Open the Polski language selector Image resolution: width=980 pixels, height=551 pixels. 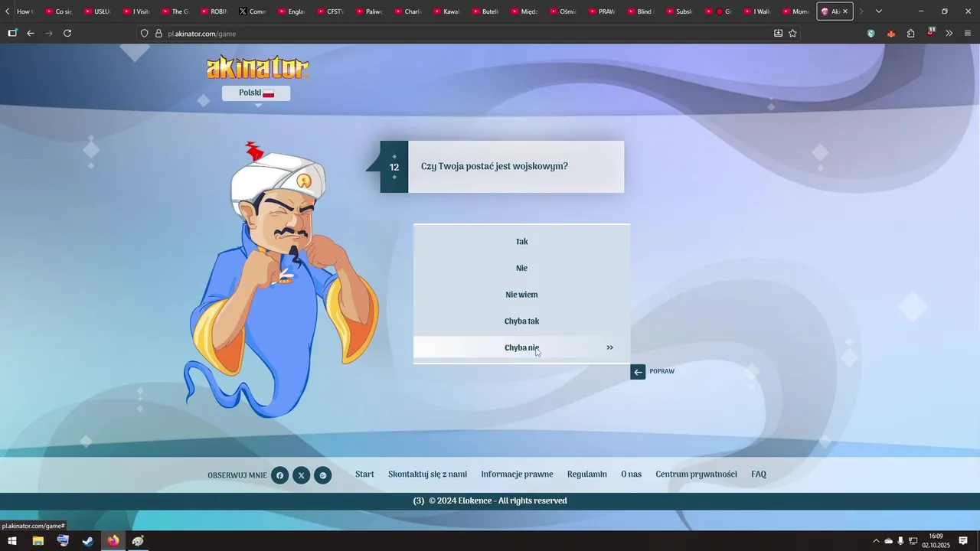pyautogui.click(x=256, y=93)
